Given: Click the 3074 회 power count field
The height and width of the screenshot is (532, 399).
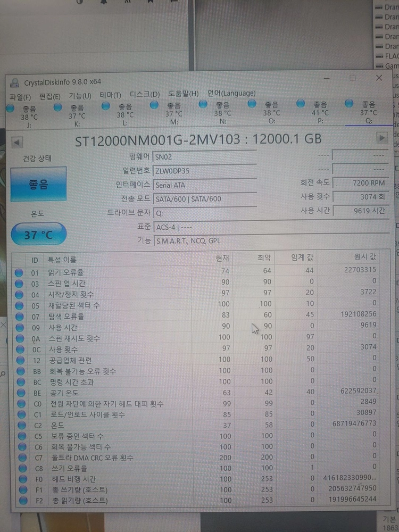Looking at the screenshot, I should point(360,196).
